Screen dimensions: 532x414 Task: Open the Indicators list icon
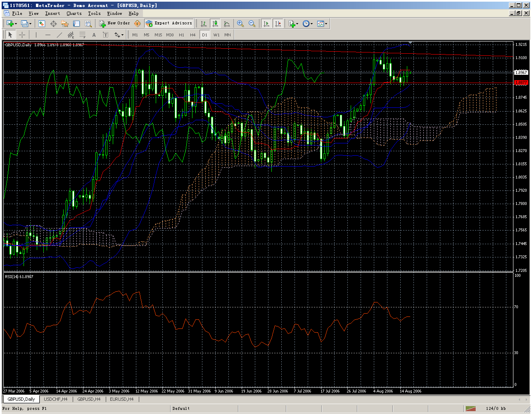click(x=292, y=24)
